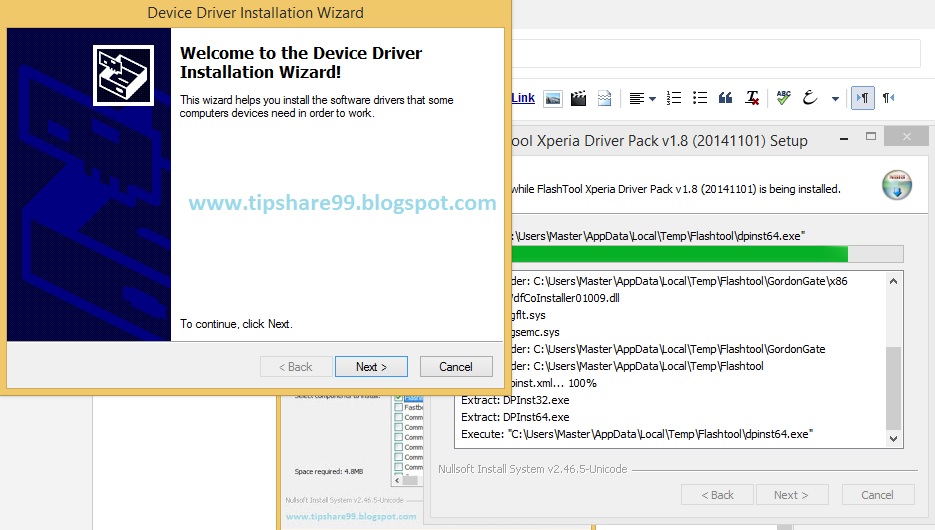Apply blockquote formatting

click(x=726, y=98)
